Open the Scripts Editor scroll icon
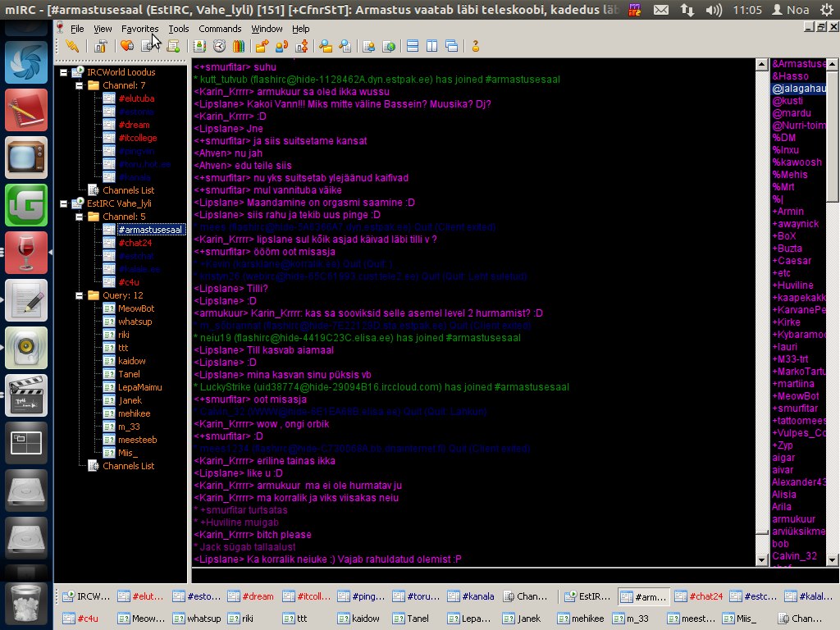Viewport: 840px width, 630px height. (173, 47)
